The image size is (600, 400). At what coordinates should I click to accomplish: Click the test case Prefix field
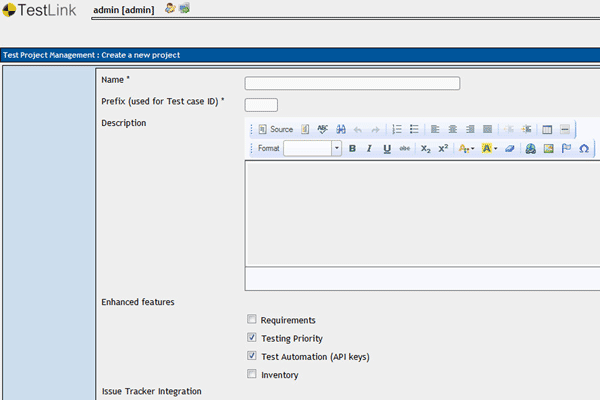point(261,105)
